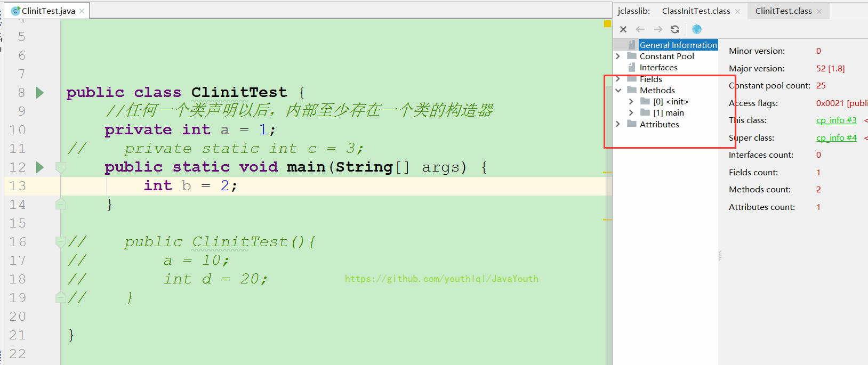Open cp_info #3 This class link
The image size is (868, 365).
coord(836,120)
